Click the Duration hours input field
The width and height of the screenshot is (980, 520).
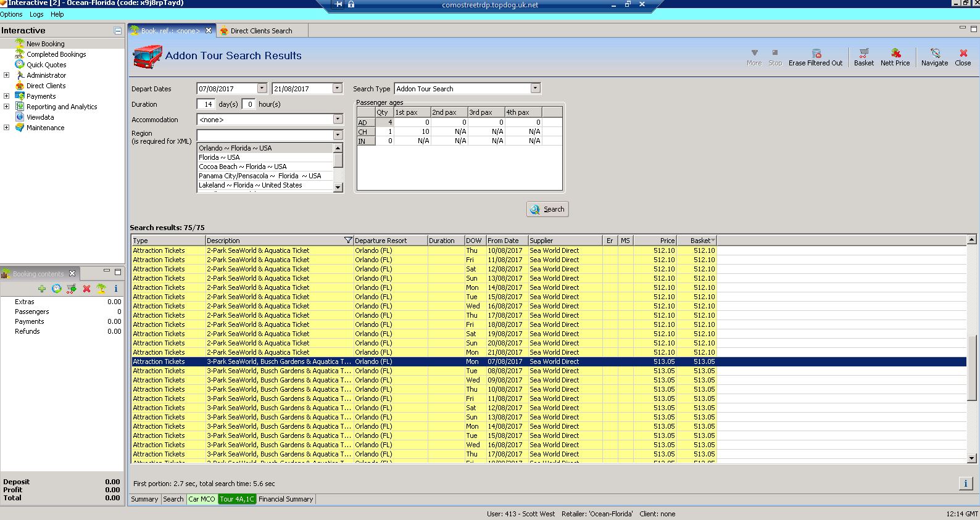(249, 104)
